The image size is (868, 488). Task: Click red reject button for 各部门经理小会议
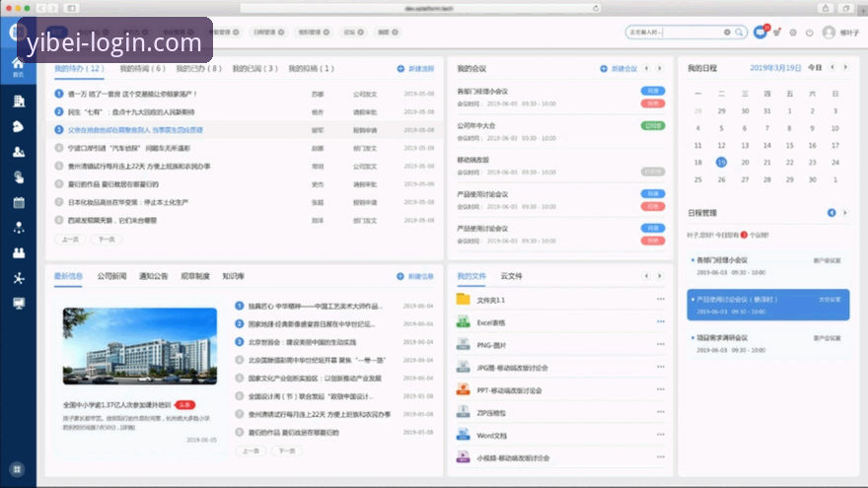tap(653, 104)
